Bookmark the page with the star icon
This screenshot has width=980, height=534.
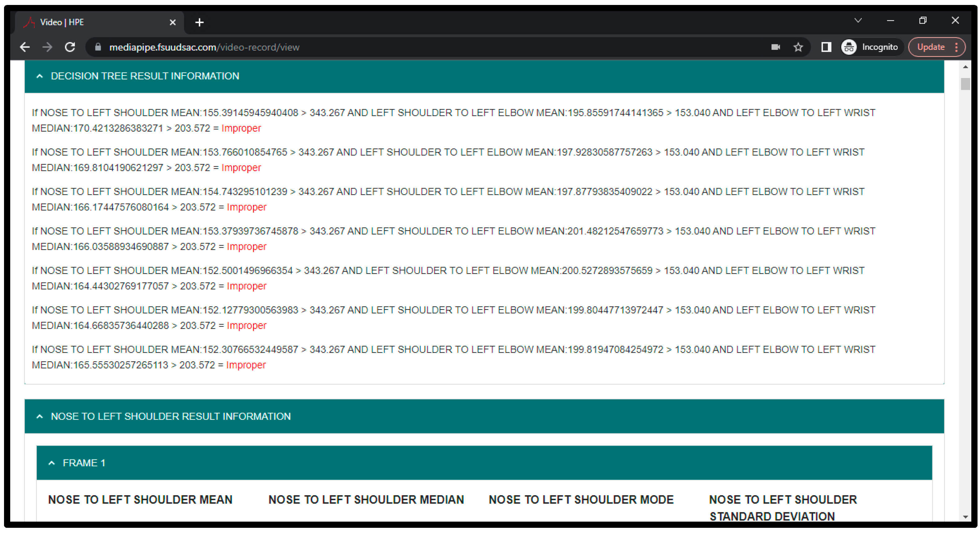point(798,47)
